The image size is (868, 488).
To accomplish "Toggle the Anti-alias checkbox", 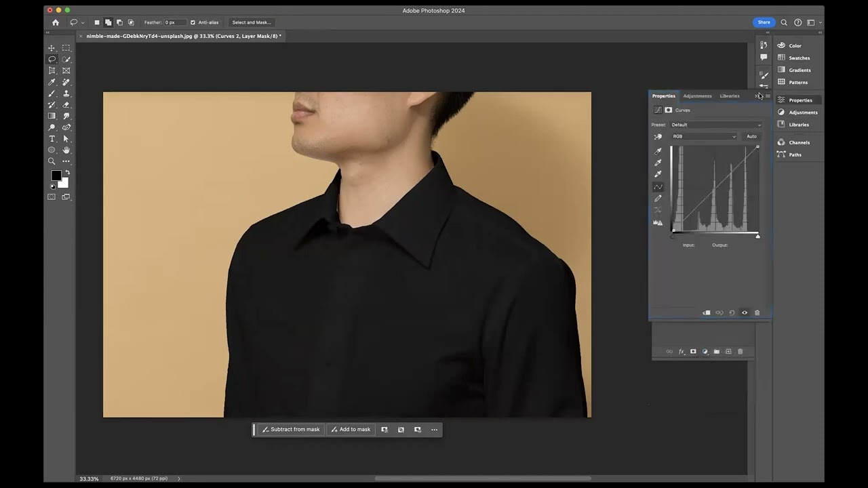I will tap(193, 22).
